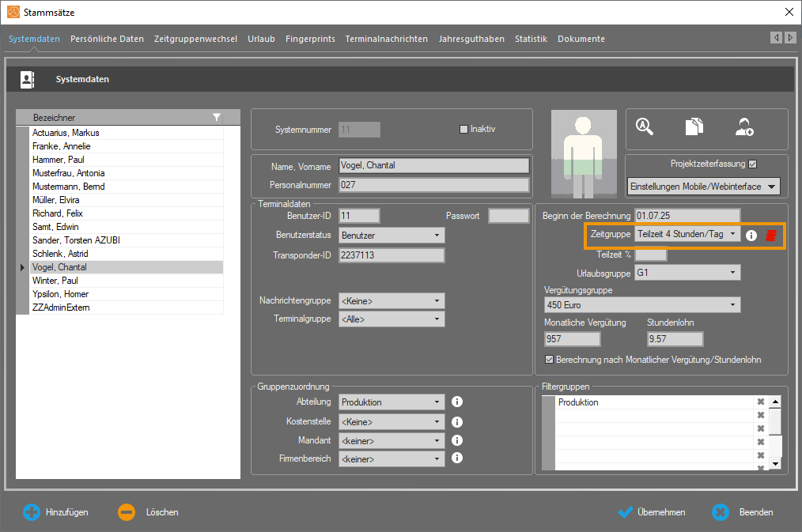Click the red icon next to Zeitgruppe

771,235
